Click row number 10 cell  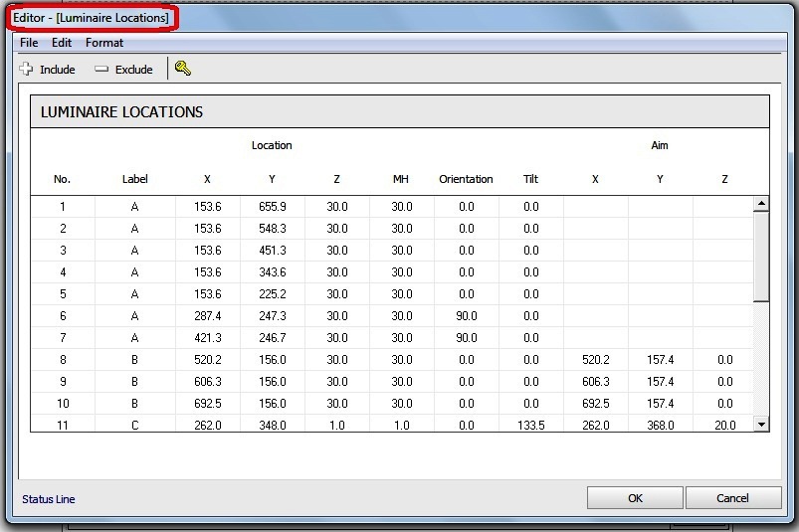click(x=63, y=404)
